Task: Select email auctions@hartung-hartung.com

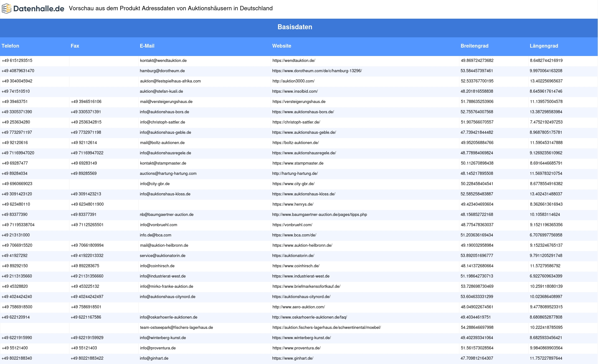Action: (168, 174)
